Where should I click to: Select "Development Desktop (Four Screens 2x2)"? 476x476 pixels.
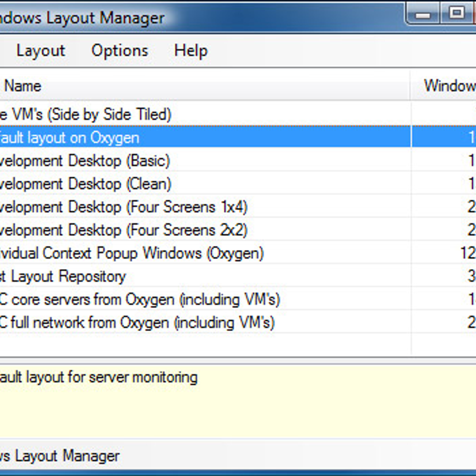[119, 230]
